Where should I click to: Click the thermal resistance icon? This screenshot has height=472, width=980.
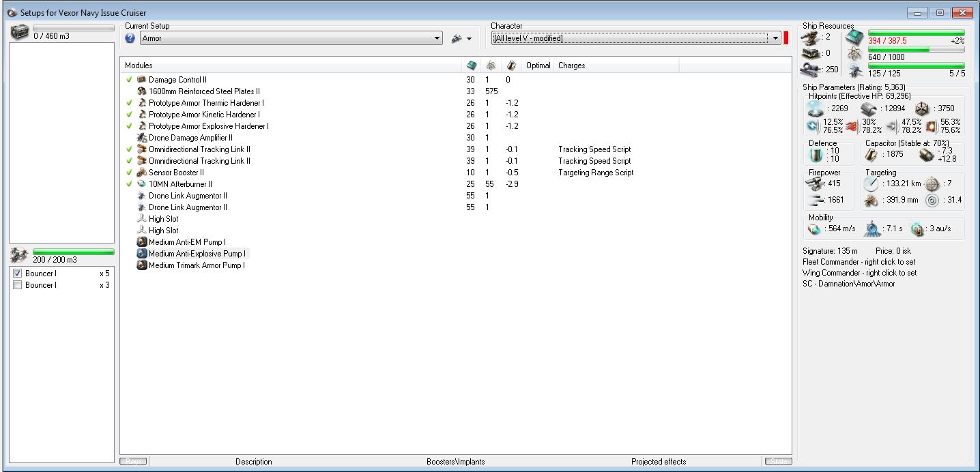[x=852, y=126]
